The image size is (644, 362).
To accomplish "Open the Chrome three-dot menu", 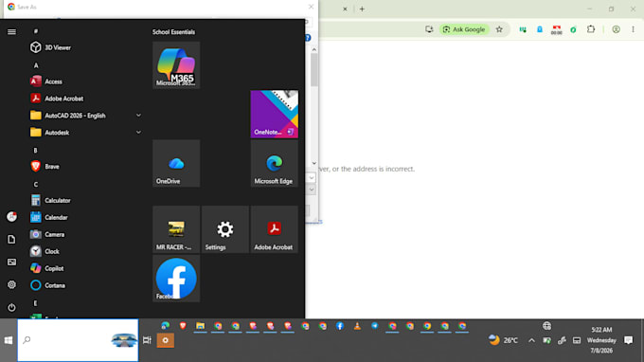I will tap(633, 29).
